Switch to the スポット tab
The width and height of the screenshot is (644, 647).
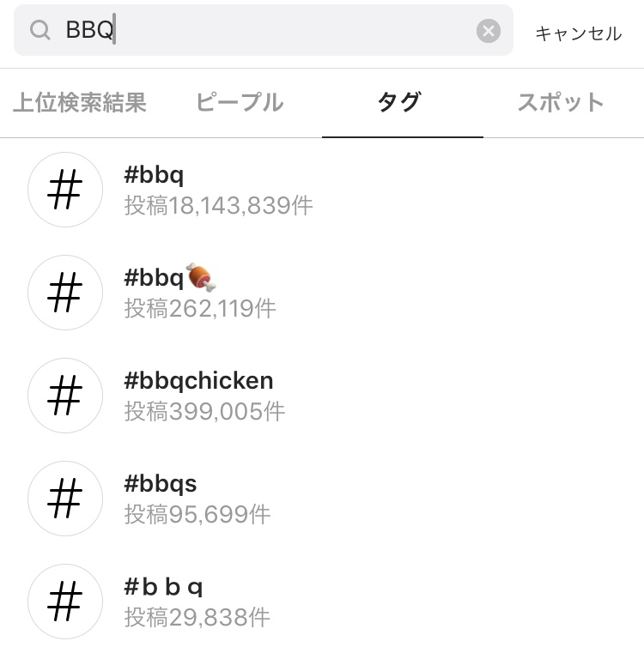click(561, 103)
